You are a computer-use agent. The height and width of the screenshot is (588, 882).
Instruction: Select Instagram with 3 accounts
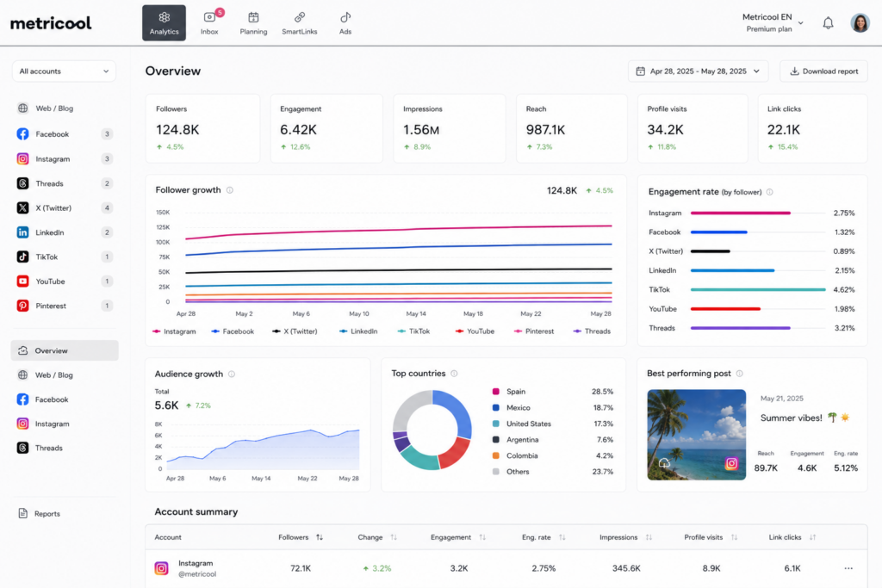pos(64,159)
